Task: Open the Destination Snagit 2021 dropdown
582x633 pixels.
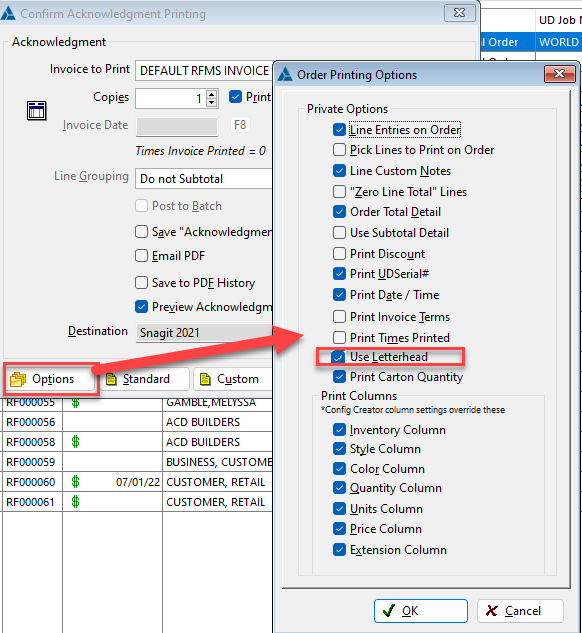Action: tap(204, 333)
